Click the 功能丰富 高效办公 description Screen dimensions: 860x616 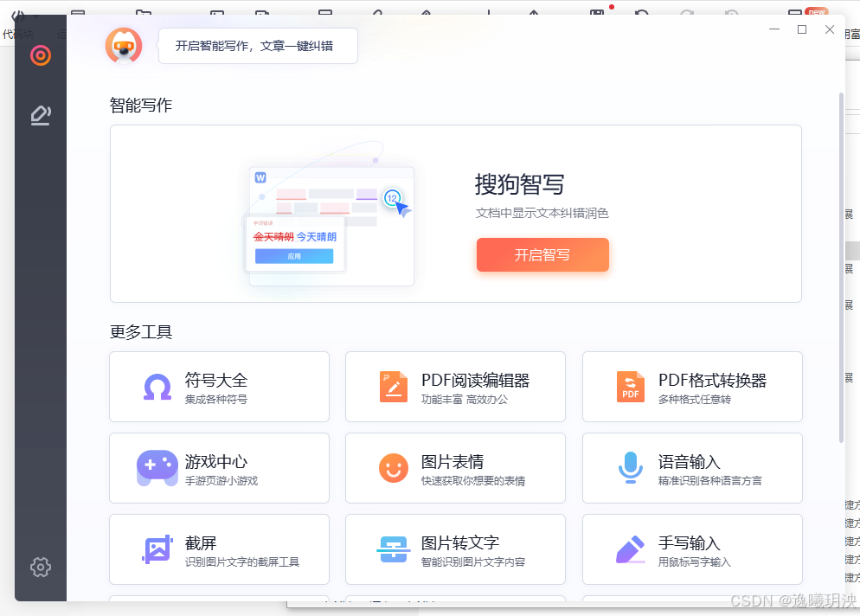tap(465, 400)
